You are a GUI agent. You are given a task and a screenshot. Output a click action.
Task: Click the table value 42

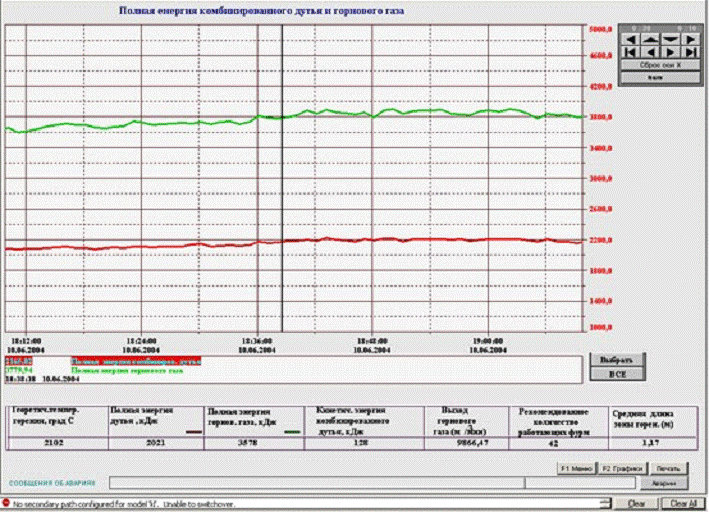pyautogui.click(x=553, y=444)
